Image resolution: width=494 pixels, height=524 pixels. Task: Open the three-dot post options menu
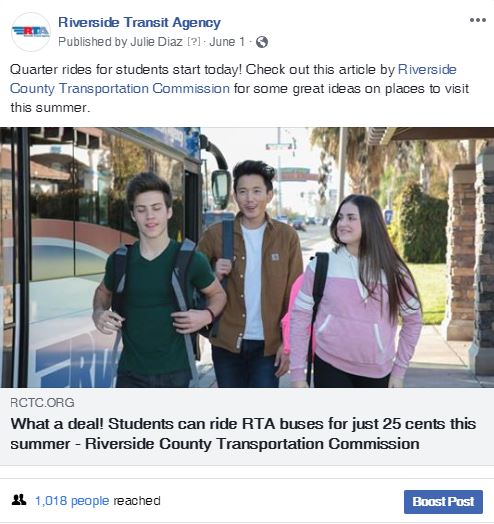(x=478, y=20)
